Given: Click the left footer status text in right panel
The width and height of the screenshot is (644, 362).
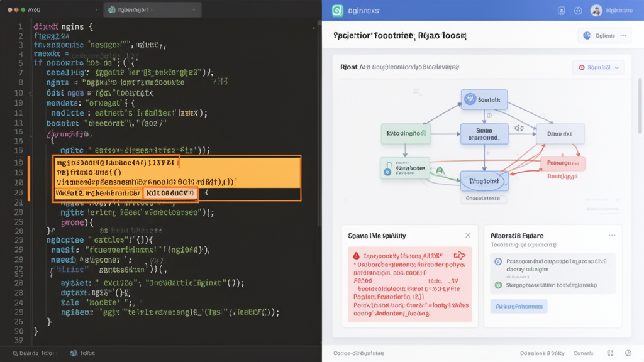Looking at the screenshot, I should tap(358, 353).
